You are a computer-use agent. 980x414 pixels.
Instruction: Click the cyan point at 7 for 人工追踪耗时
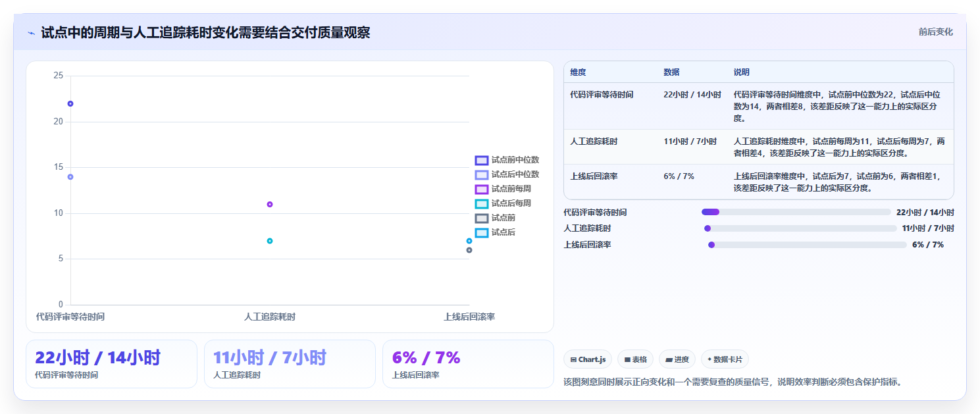click(x=270, y=241)
